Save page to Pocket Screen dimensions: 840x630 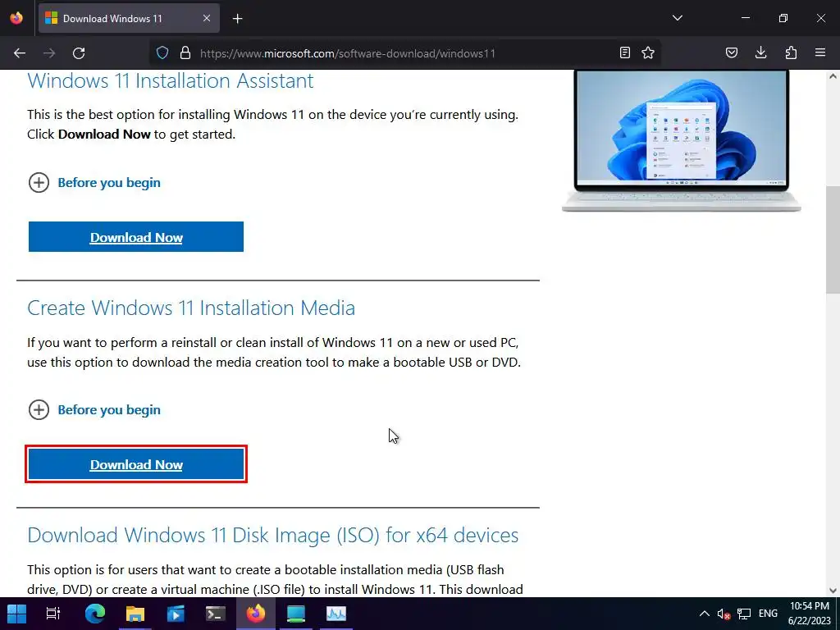[732, 53]
